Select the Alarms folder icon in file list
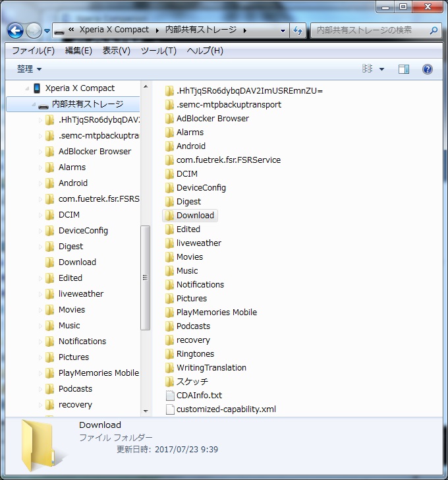448x480 pixels. tap(169, 133)
